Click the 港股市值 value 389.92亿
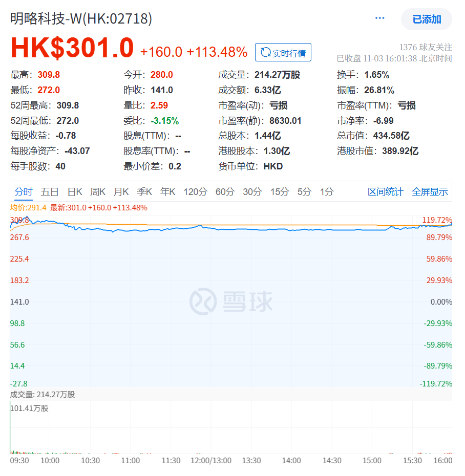This screenshot has width=465, height=476. click(x=400, y=151)
